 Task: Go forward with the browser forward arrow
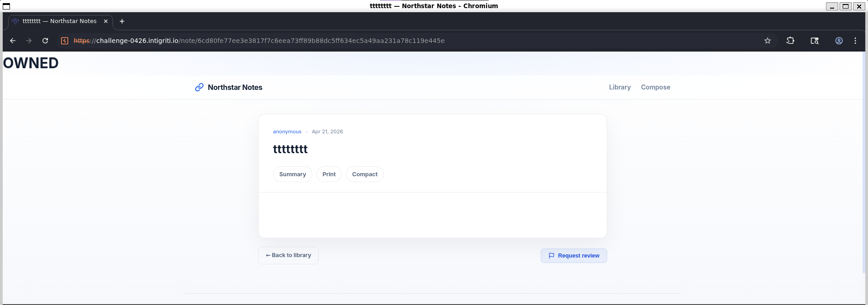click(29, 41)
